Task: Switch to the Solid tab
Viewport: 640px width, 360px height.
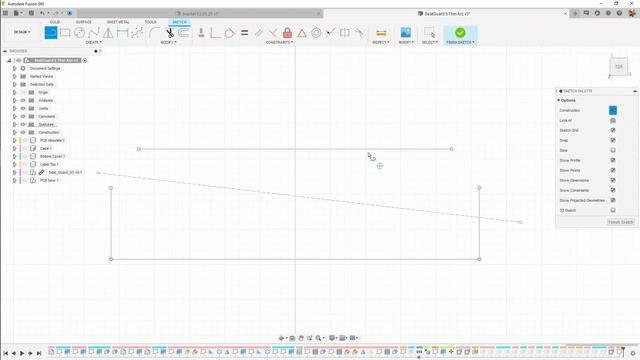Action: 55,22
